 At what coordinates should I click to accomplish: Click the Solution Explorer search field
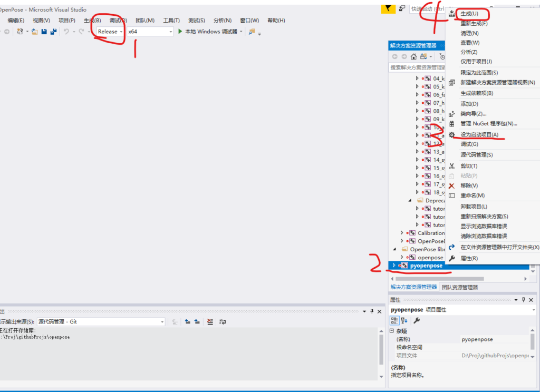[x=417, y=67]
